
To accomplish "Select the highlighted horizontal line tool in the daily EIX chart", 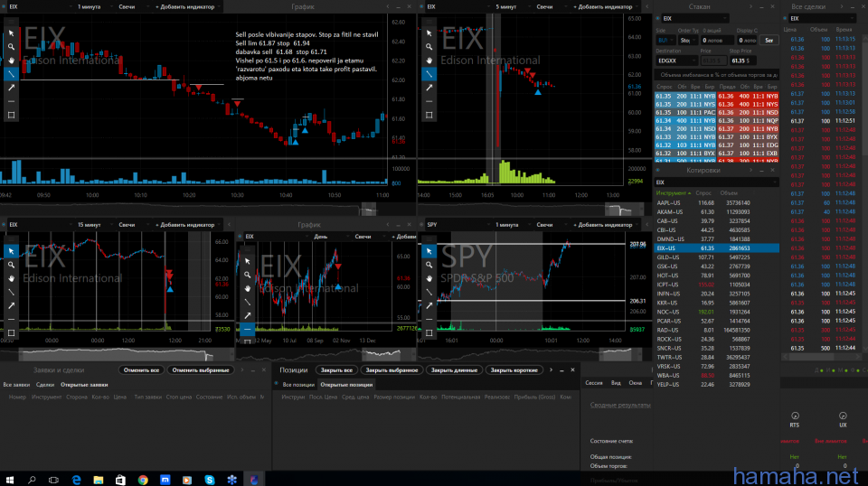I will [x=248, y=329].
